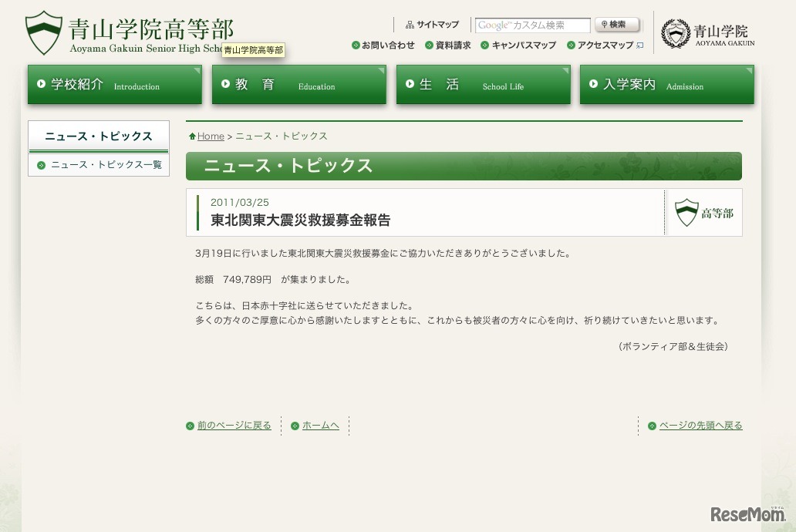Click the 検索 search button
This screenshot has height=532, width=796.
click(617, 25)
